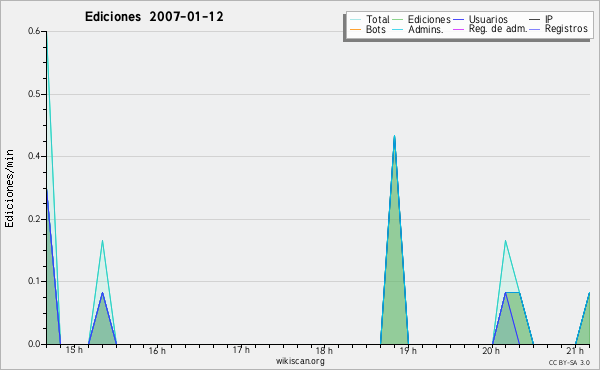Click the Ediciones/min axis label

[x=9, y=189]
